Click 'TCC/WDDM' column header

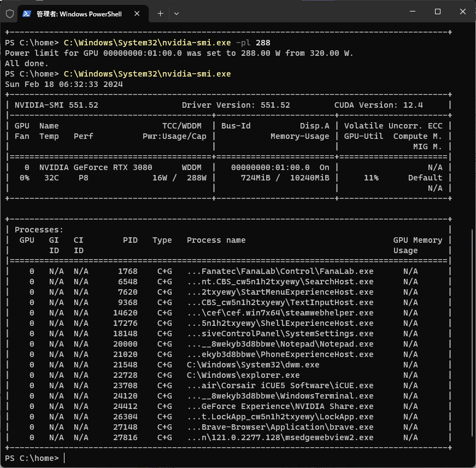coord(182,126)
